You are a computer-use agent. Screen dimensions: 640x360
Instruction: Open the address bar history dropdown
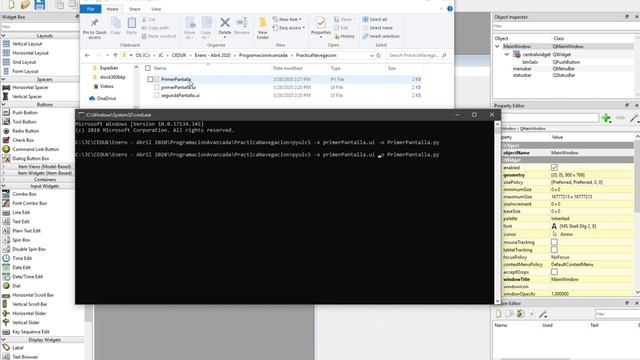click(371, 56)
